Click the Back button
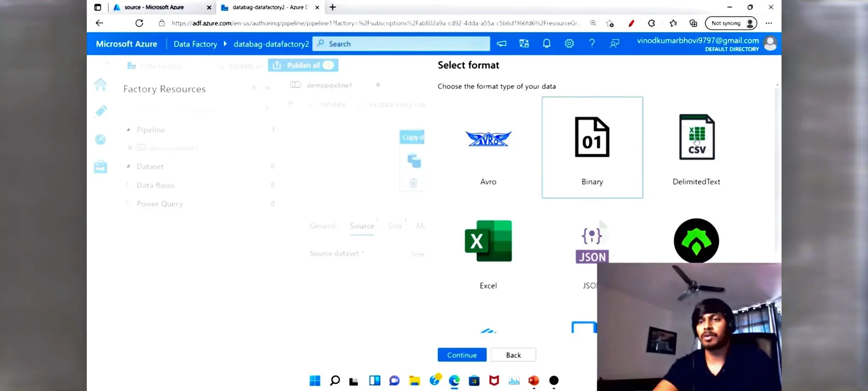 513,355
